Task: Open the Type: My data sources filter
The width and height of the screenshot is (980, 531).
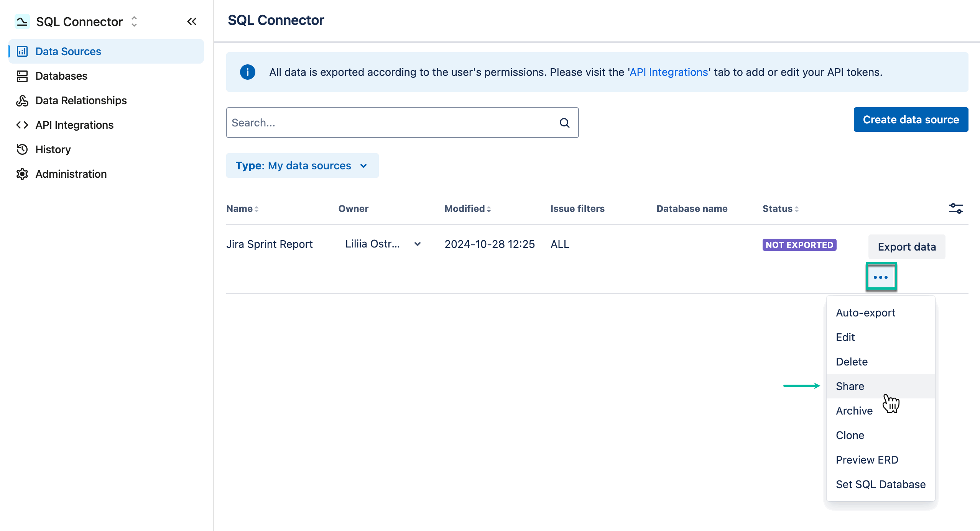Action: 302,166
